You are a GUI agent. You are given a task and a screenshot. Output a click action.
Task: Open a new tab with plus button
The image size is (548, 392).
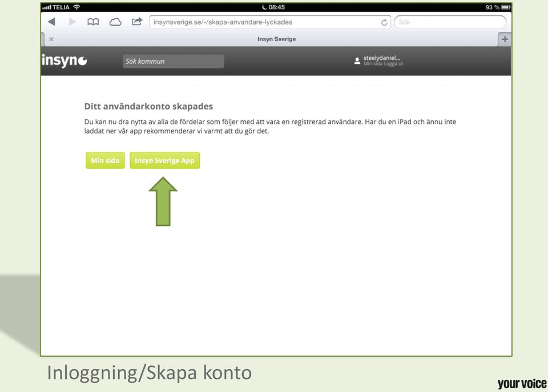[x=505, y=39]
